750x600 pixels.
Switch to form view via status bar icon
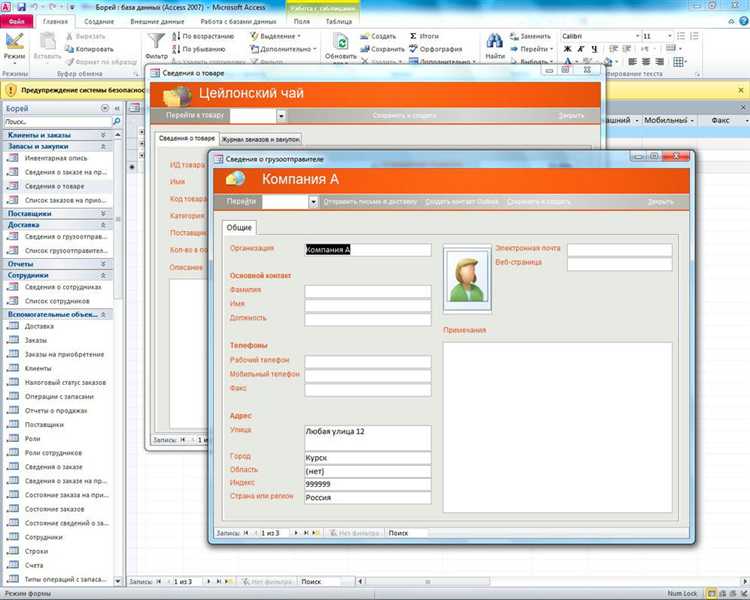pyautogui.click(x=711, y=594)
